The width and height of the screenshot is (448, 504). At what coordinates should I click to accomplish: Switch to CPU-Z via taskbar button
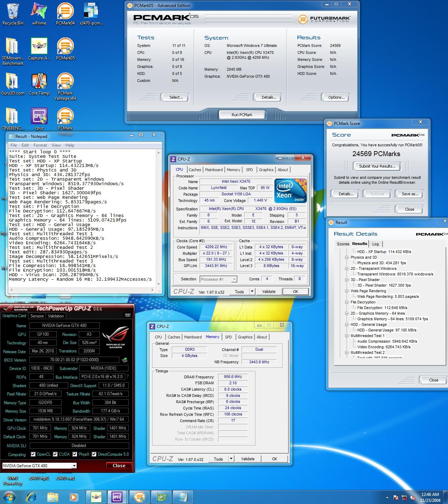[x=117, y=497]
